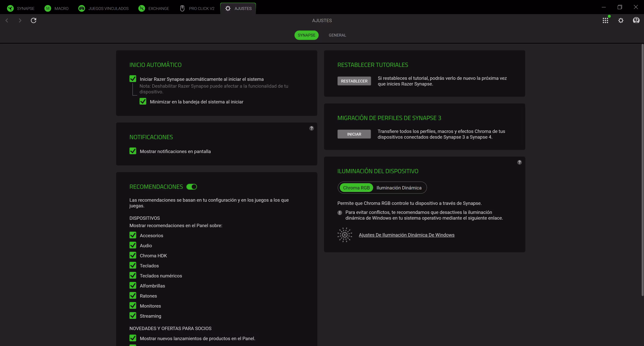The image size is (644, 346).
Task: Turn off the Recomendaciones switch
Action: [x=192, y=187]
